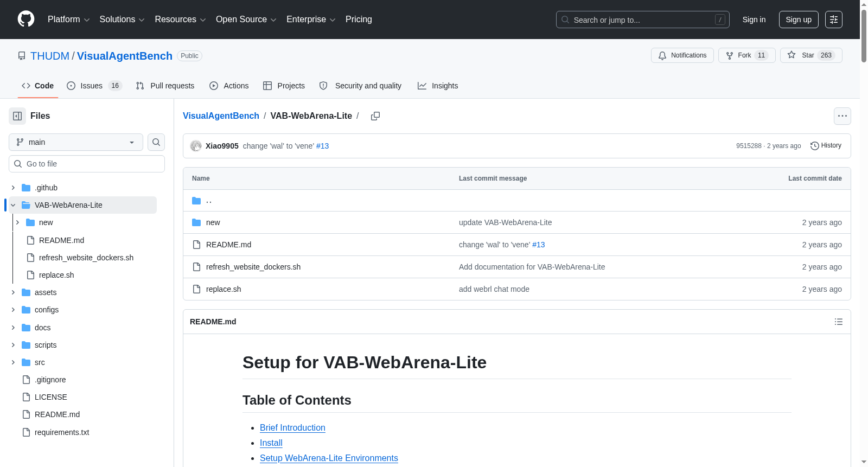Open the Platform navigation dropdown

[x=68, y=20]
